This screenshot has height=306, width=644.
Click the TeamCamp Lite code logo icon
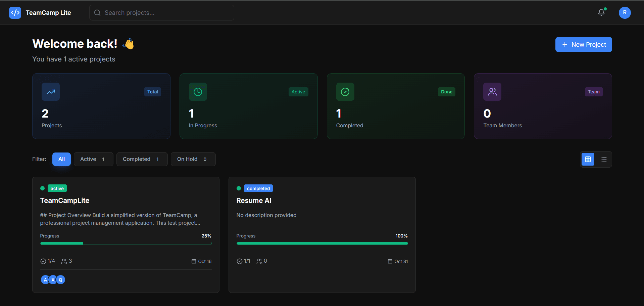coord(15,13)
